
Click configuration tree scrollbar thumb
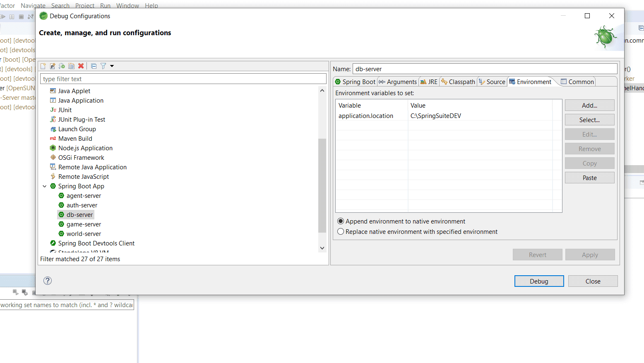tap(322, 185)
